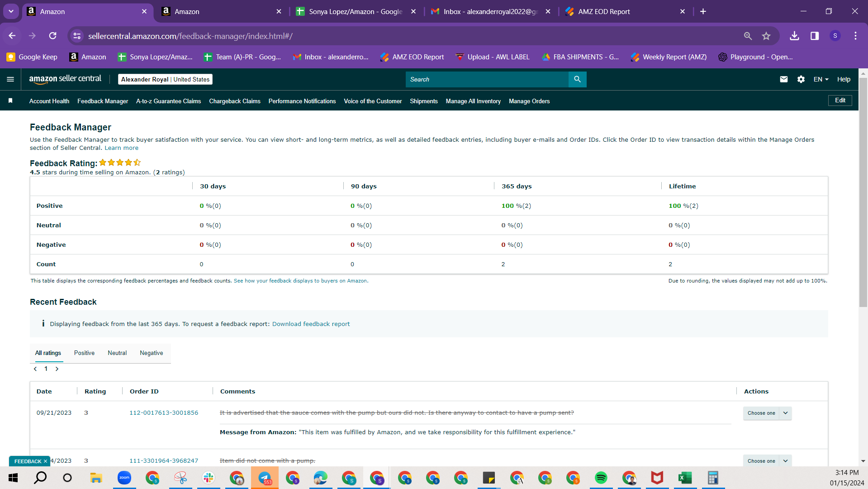Image resolution: width=868 pixels, height=489 pixels.
Task: Click 'See how your feedback displays' link
Action: tap(300, 281)
